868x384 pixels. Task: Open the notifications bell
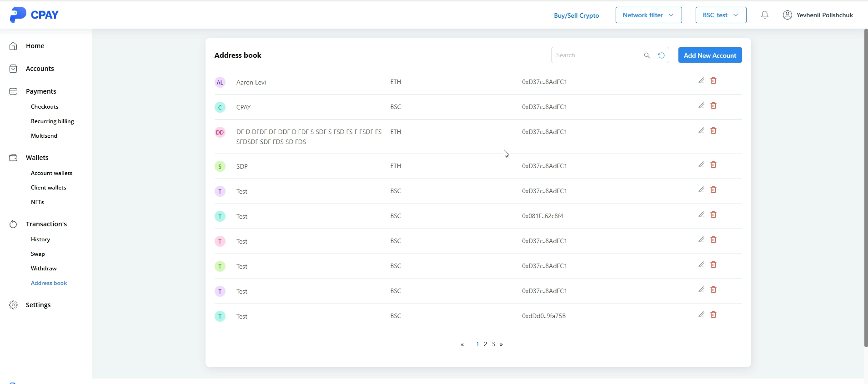(764, 15)
